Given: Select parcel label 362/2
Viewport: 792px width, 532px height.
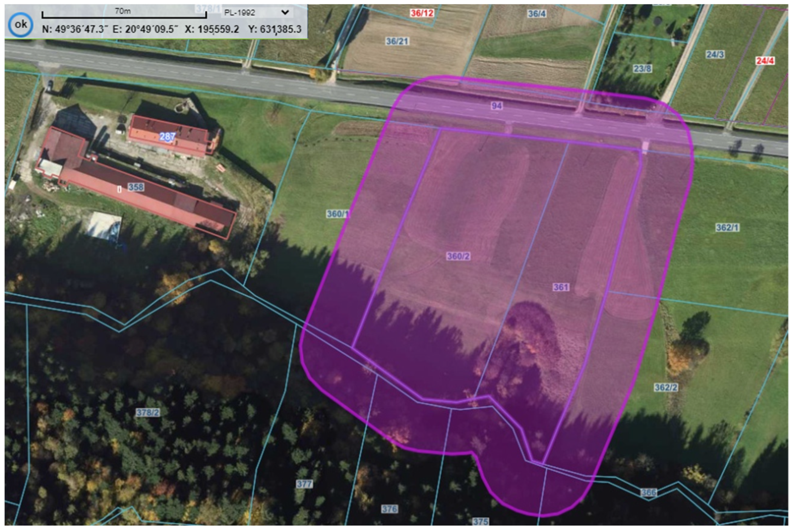Looking at the screenshot, I should coord(666,387).
